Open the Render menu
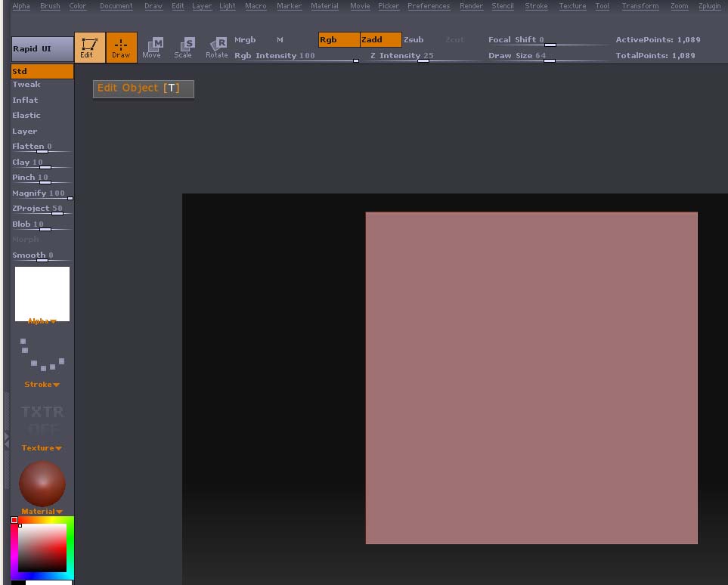Image resolution: width=728 pixels, height=585 pixels. (x=471, y=6)
